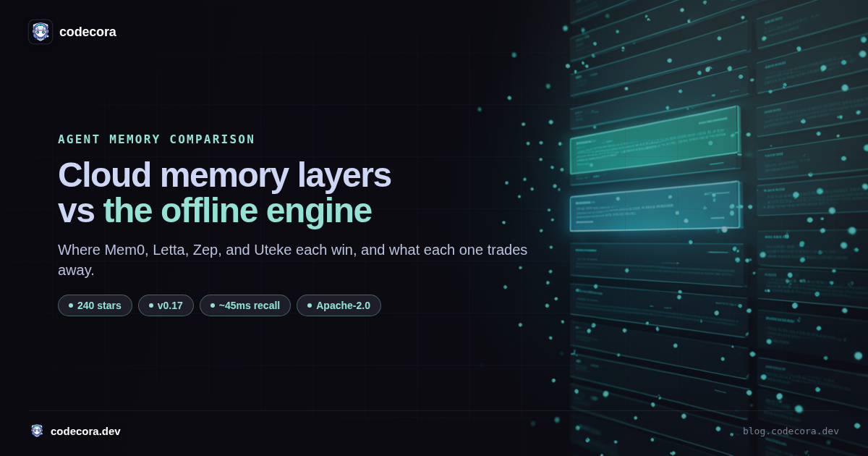Select the blue highlighted memory panel
The image size is (868, 456).
pos(655,206)
